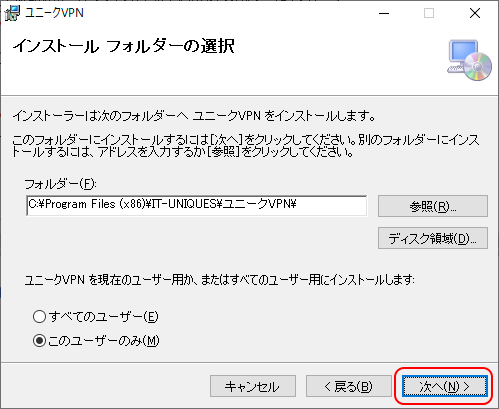Click the インストール フォルダーの選択 heading

(124, 46)
